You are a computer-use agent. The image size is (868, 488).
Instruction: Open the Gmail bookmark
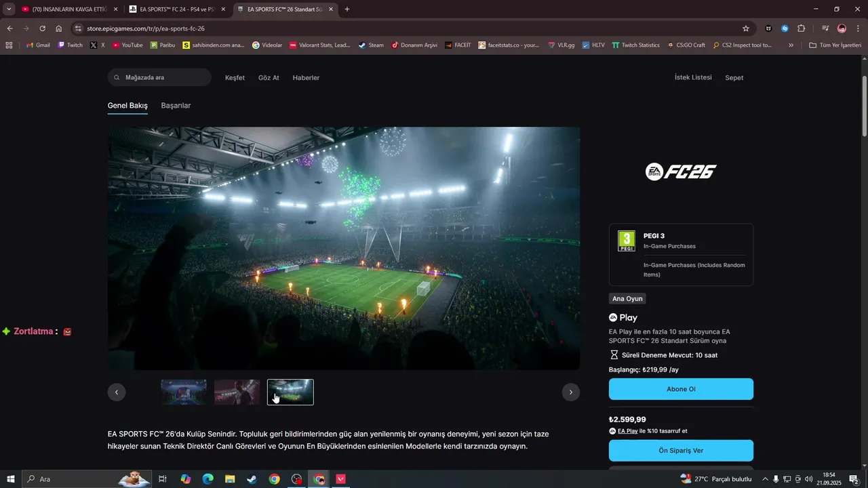click(x=38, y=45)
